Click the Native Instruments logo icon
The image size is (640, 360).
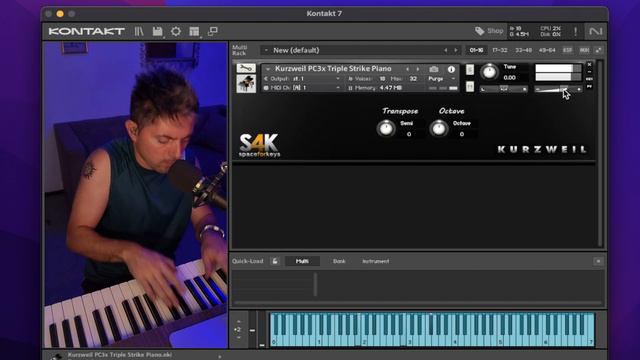pos(596,31)
